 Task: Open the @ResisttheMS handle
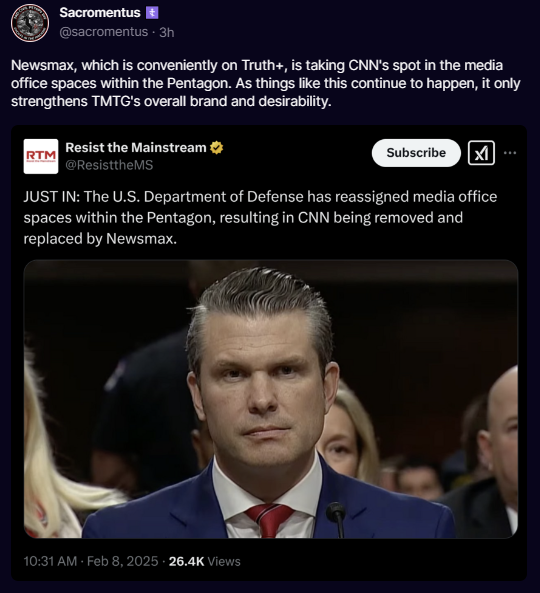click(x=109, y=165)
